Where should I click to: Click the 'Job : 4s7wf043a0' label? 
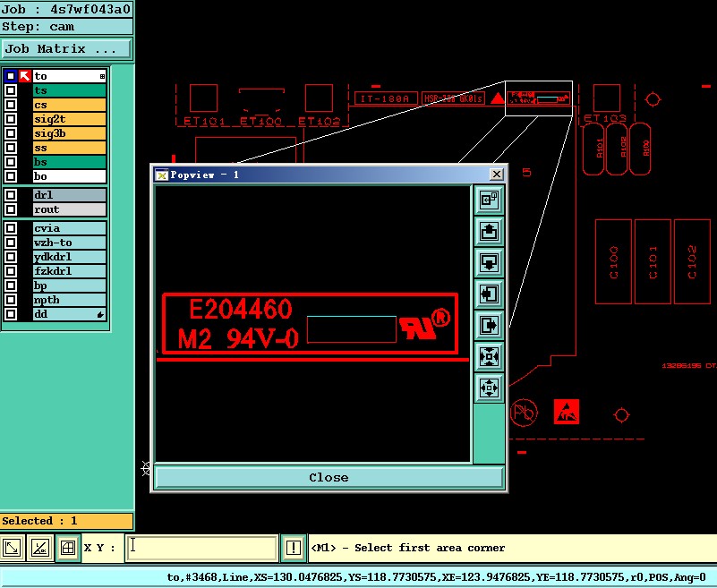pos(66,9)
